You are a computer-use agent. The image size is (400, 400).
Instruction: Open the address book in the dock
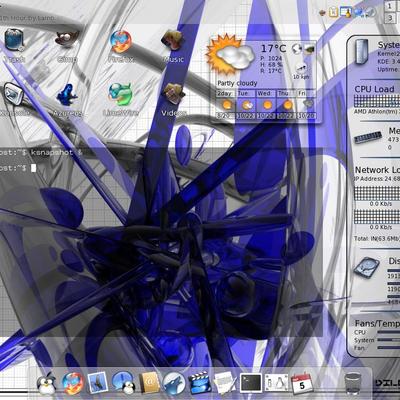pos(149,383)
